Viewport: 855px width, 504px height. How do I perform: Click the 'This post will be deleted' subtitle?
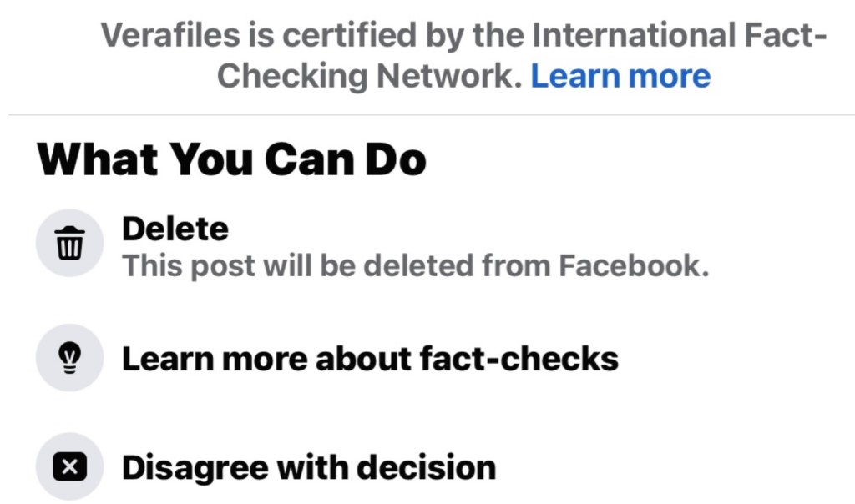(415, 266)
